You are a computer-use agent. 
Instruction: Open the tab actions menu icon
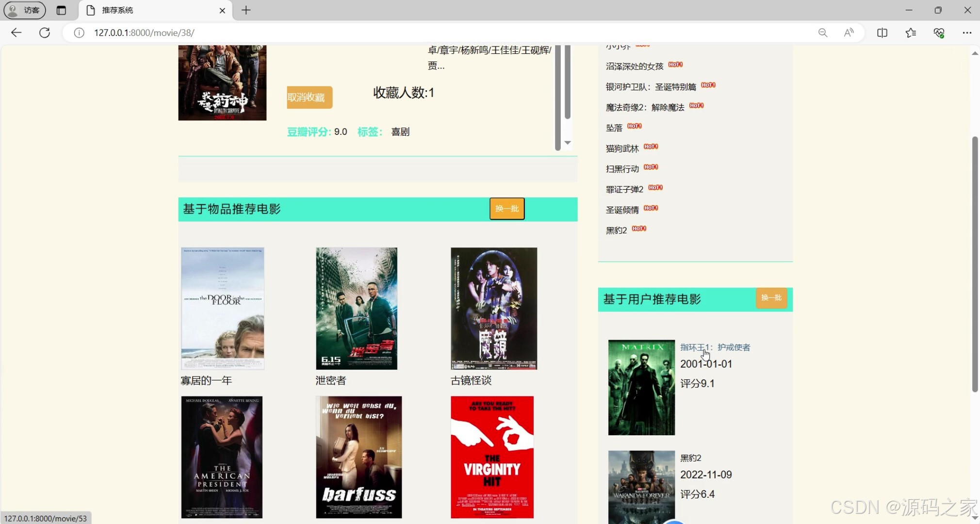(61, 10)
